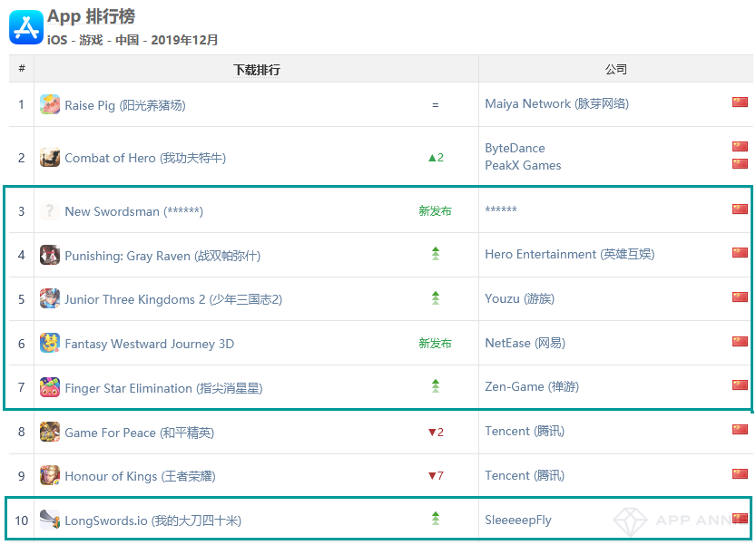Image resolution: width=756 pixels, height=545 pixels.
Task: Click the Punishing: Gray Raven game icon
Action: [x=50, y=256]
